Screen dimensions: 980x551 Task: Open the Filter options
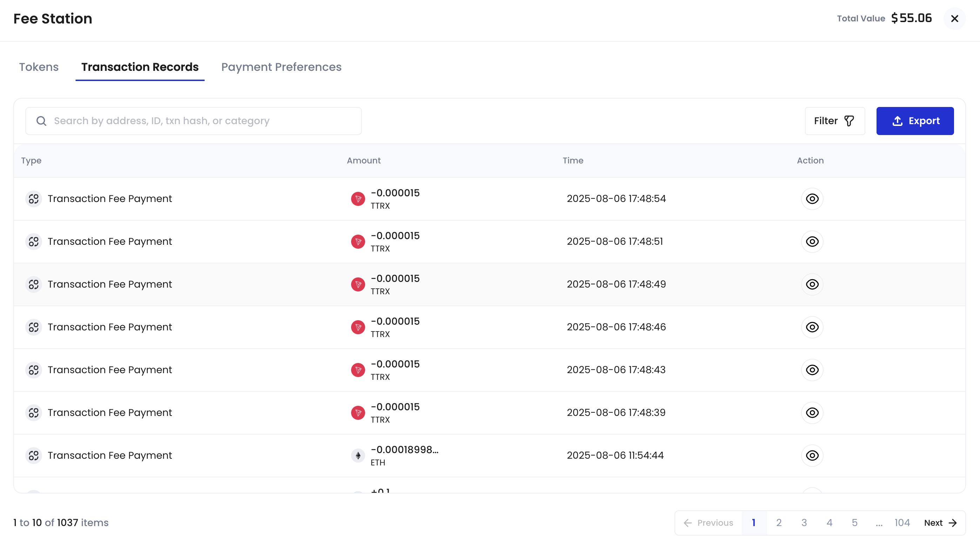[834, 121]
